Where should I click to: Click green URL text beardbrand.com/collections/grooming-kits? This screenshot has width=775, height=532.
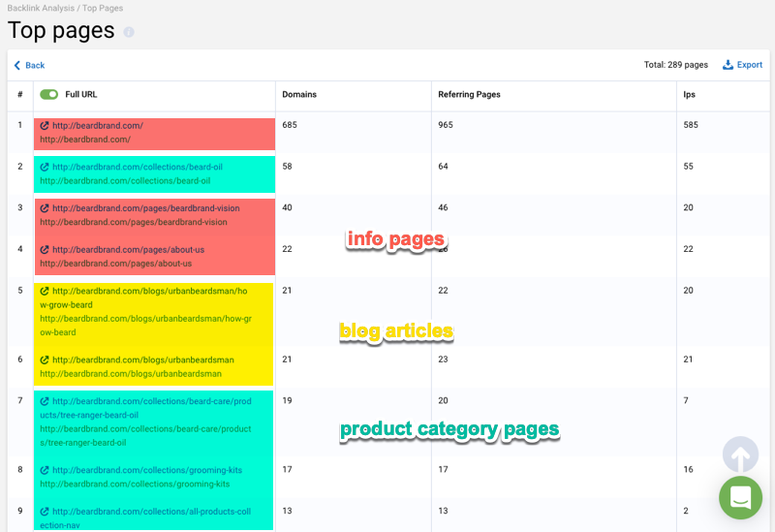point(135,485)
